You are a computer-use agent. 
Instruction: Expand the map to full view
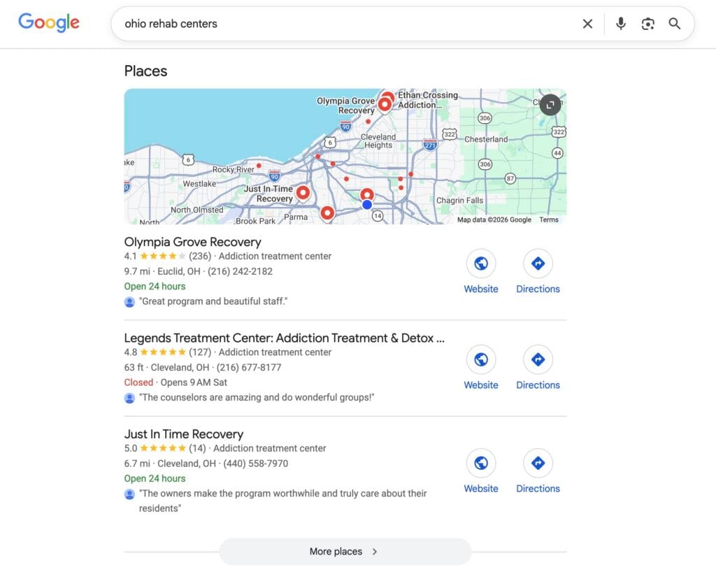point(550,105)
